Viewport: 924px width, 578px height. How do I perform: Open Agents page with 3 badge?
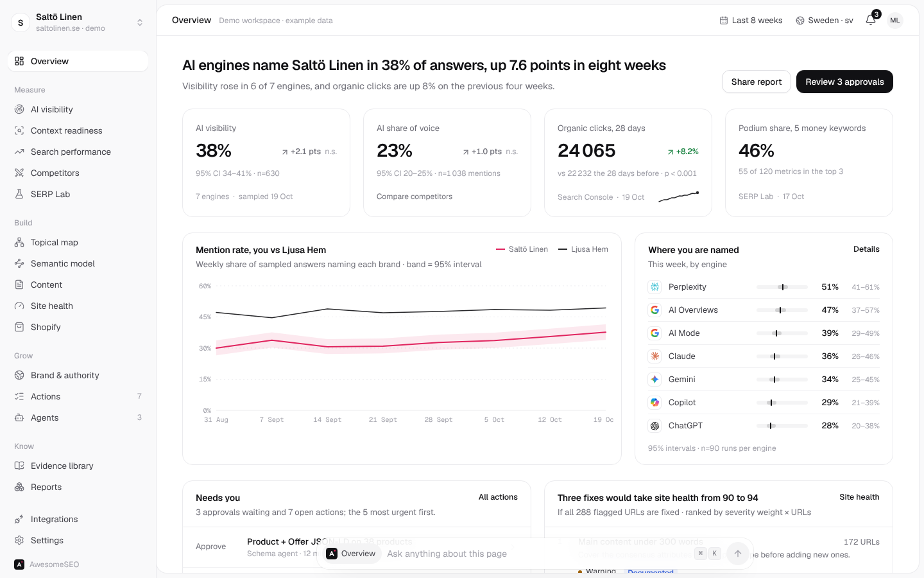pyautogui.click(x=78, y=417)
